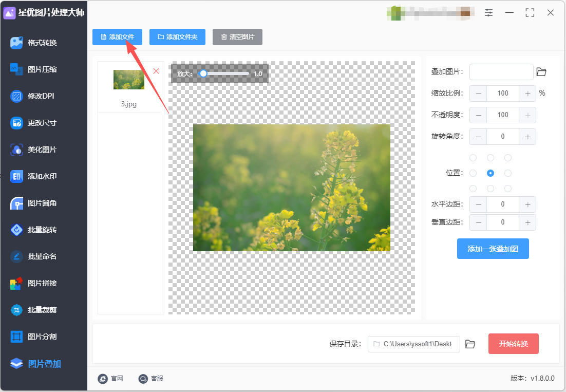Increase 旋转角度 with the plus button

[x=527, y=137]
